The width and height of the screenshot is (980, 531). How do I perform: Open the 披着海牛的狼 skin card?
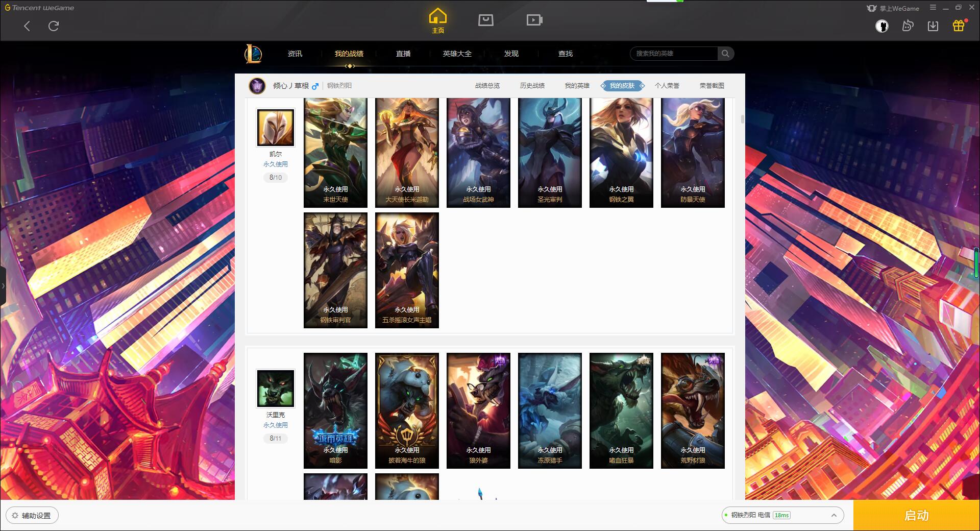tap(407, 411)
